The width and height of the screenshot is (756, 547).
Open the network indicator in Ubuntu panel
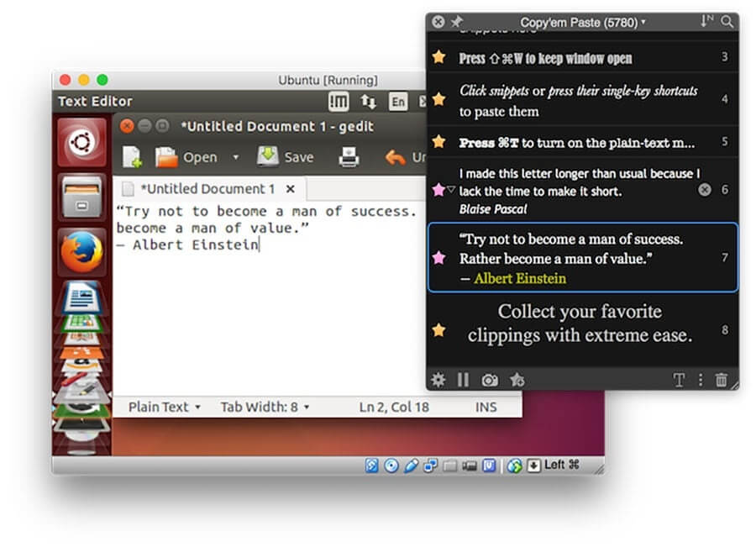click(369, 102)
